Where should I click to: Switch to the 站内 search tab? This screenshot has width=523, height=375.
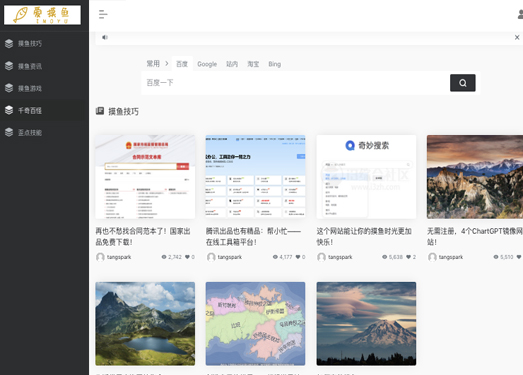pos(232,64)
